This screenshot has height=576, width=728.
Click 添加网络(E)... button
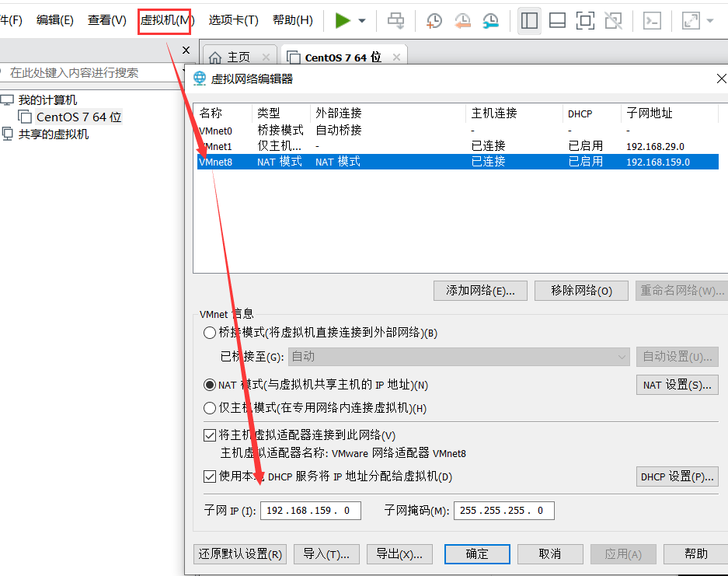click(480, 291)
